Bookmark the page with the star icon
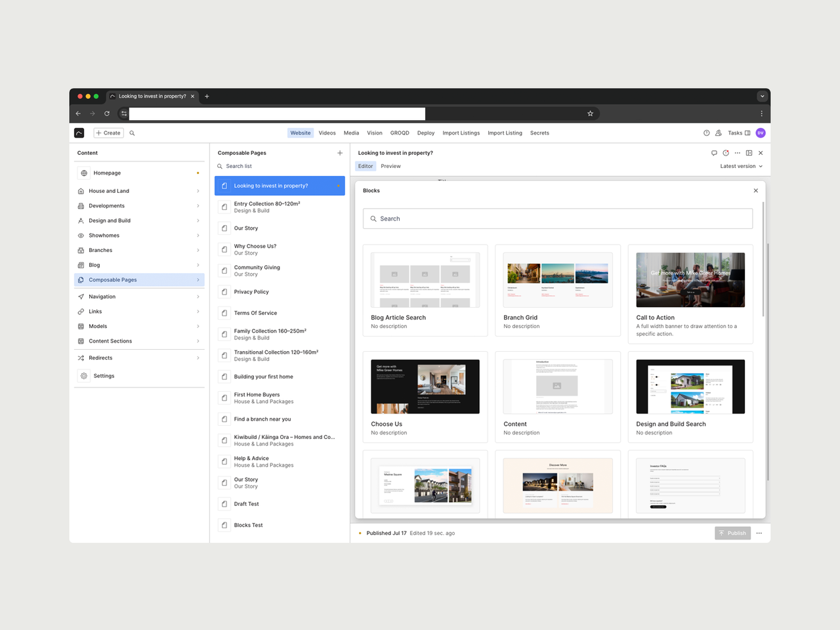 (x=590, y=114)
